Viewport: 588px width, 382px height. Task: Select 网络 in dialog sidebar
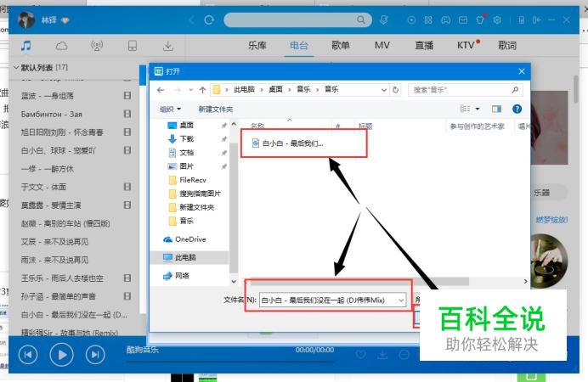tap(182, 276)
